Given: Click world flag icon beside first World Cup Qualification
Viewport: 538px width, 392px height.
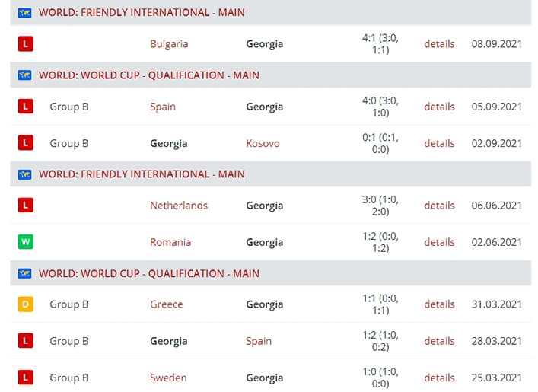Looking at the screenshot, I should 24,75.
